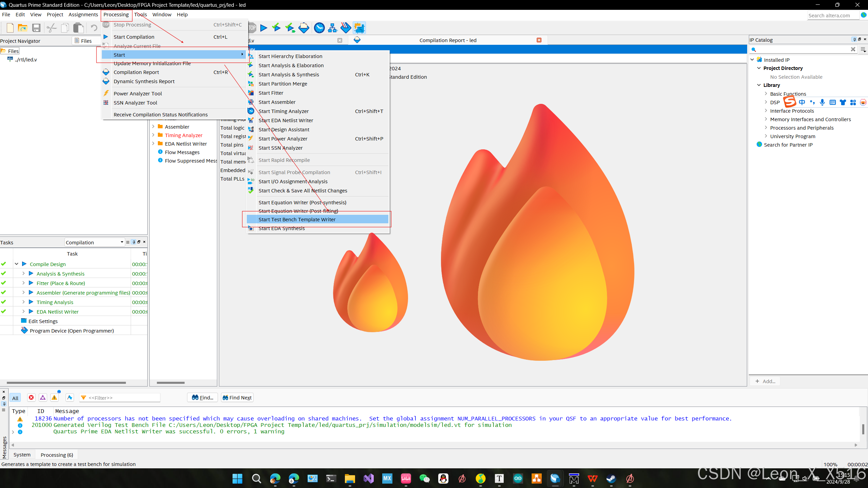868x488 pixels.
Task: Click the messages Filter input field
Action: pos(123,397)
